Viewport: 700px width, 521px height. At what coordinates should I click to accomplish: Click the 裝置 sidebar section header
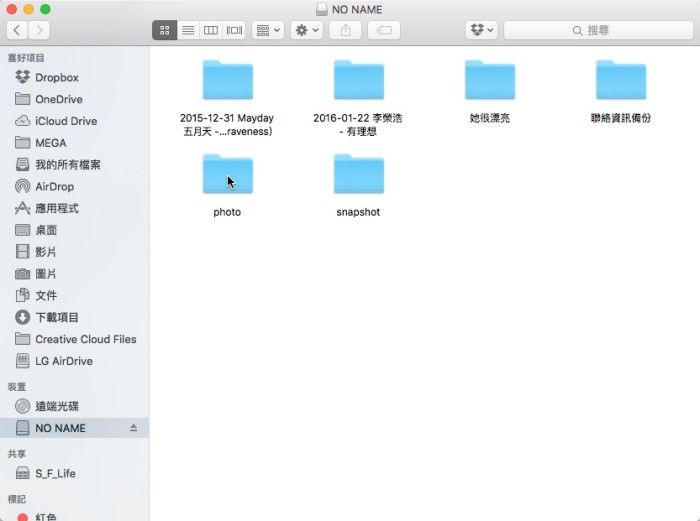pyautogui.click(x=17, y=387)
